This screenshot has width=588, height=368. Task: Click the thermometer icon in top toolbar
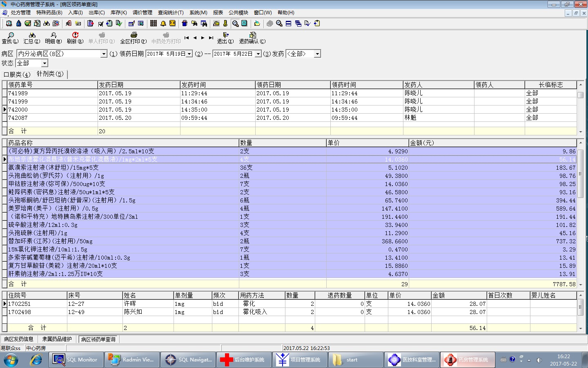point(225,24)
